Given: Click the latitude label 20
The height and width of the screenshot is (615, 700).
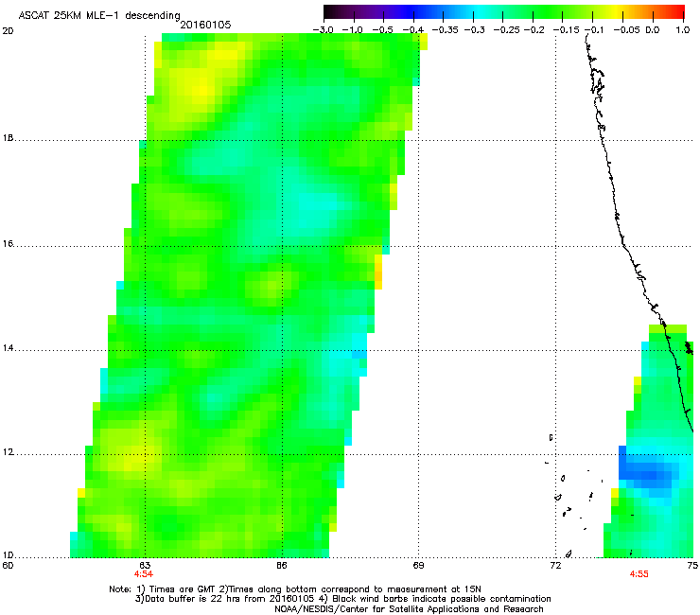Looking at the screenshot, I should click(x=8, y=31).
